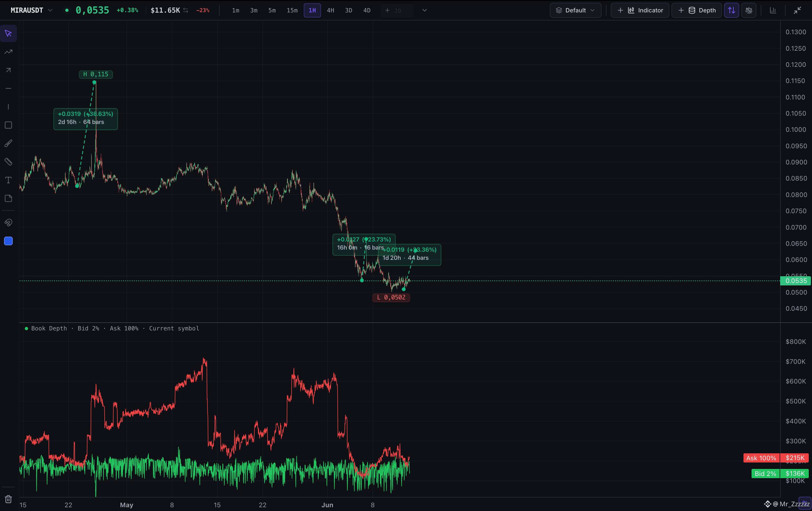
Task: Choose the diagonal arrow drawing tool
Action: click(x=8, y=70)
